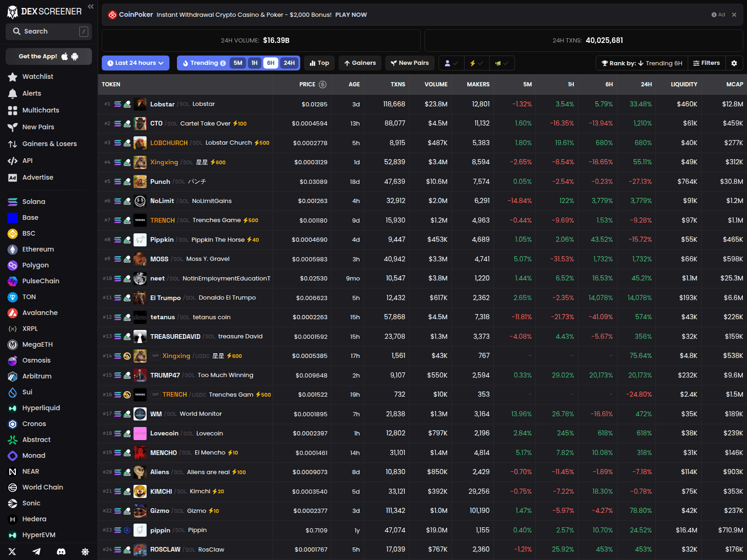Select World Chain icon

pos(13,487)
